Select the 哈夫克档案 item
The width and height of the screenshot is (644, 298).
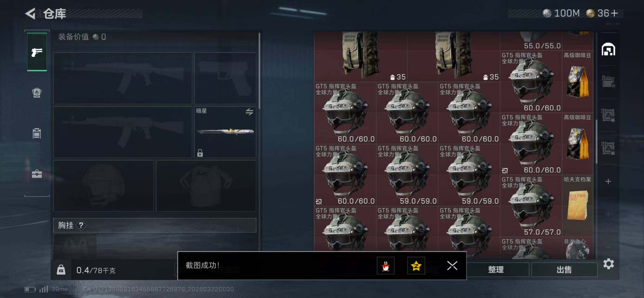tap(577, 206)
